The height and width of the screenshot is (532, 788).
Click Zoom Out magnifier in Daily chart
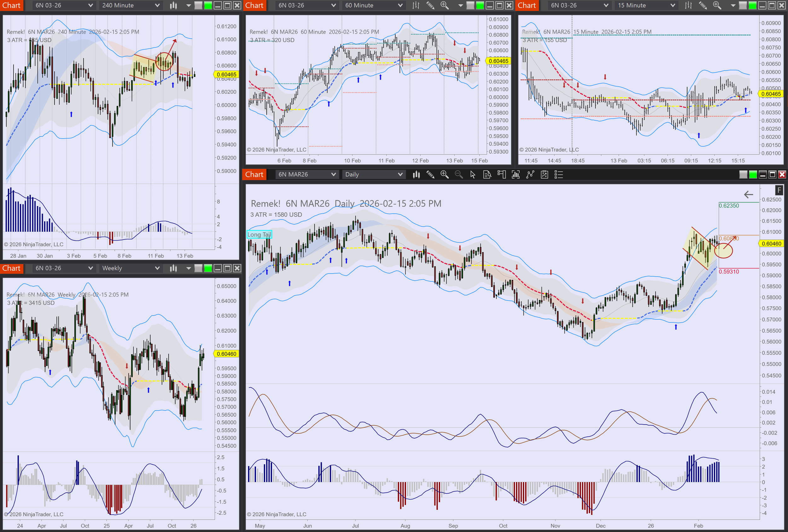[458, 174]
